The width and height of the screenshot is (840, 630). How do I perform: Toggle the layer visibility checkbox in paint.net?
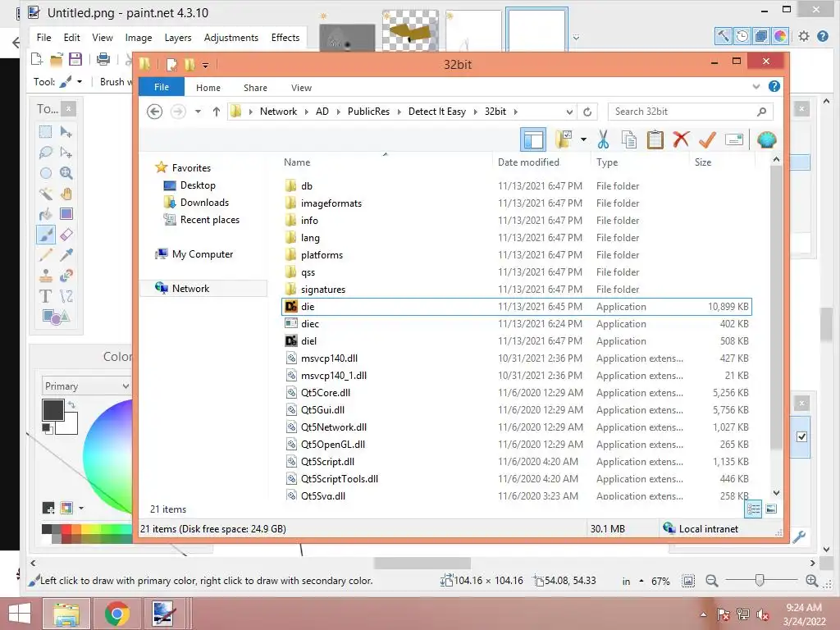click(x=801, y=436)
